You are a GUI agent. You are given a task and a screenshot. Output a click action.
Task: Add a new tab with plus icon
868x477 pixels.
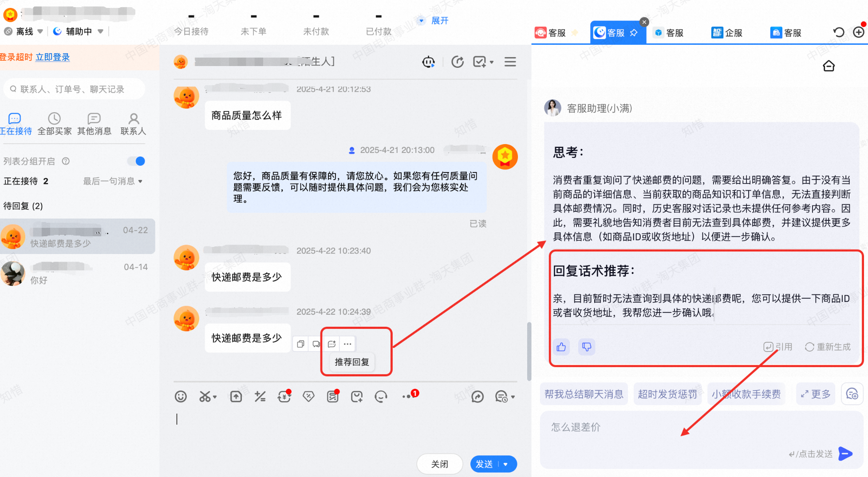859,32
